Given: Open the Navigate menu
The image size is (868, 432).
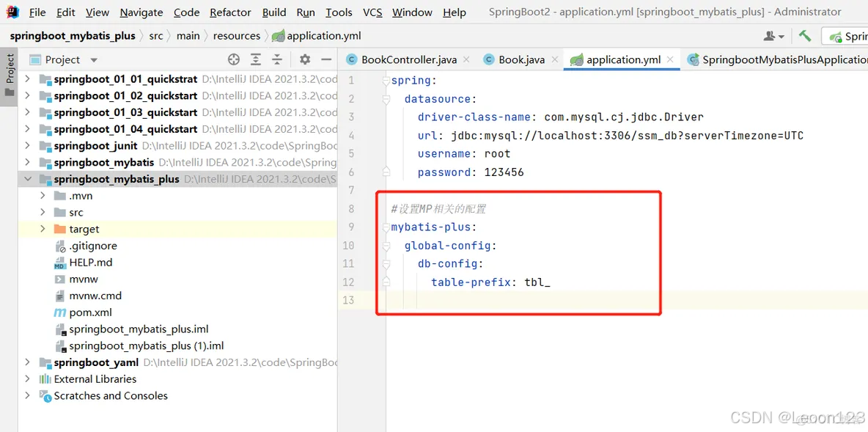Looking at the screenshot, I should (x=141, y=12).
